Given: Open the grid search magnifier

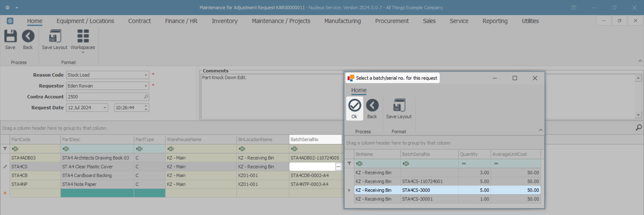Looking at the screenshot, I should point(639,128).
